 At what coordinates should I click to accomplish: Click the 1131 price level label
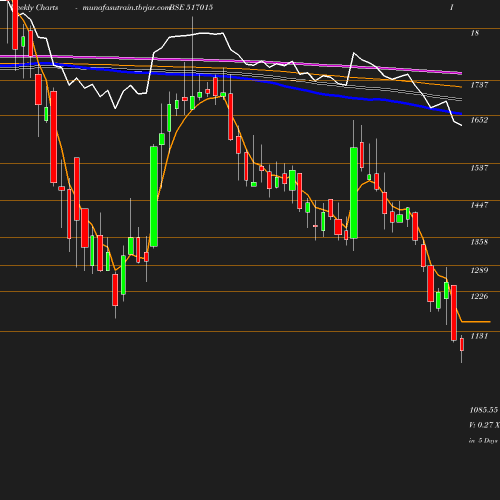479,336
